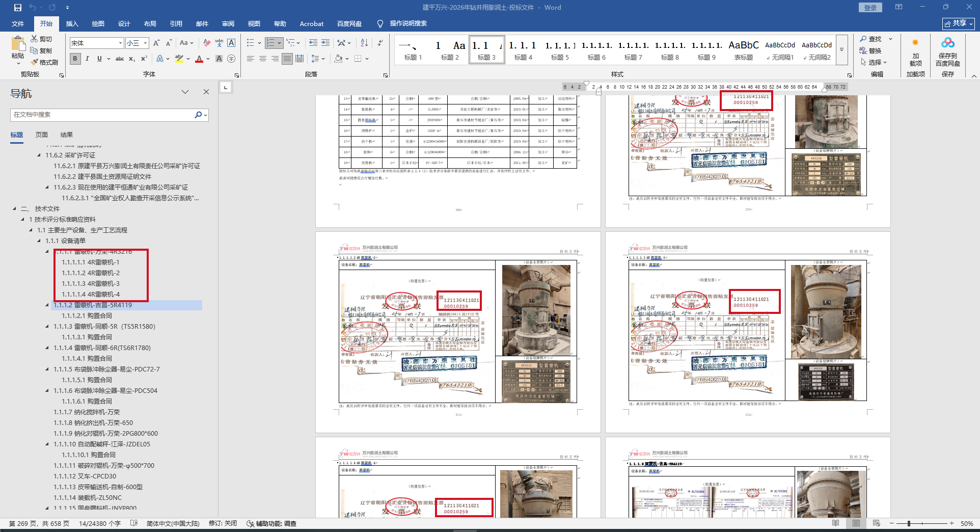Click the Shading paint bucket icon

point(338,59)
